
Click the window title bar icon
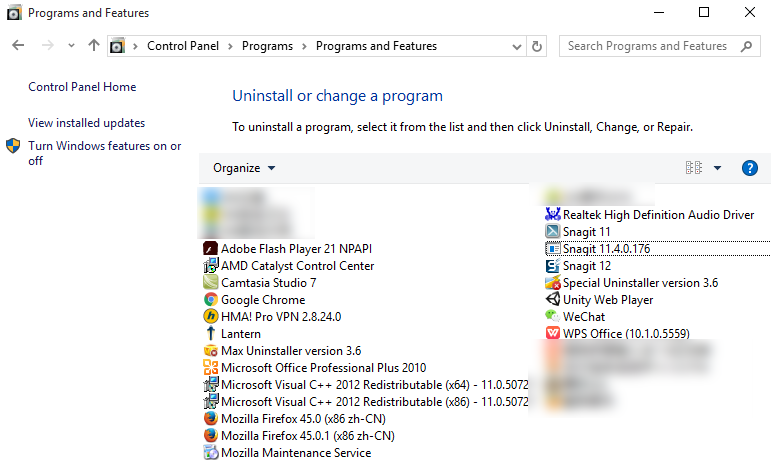[x=14, y=12]
